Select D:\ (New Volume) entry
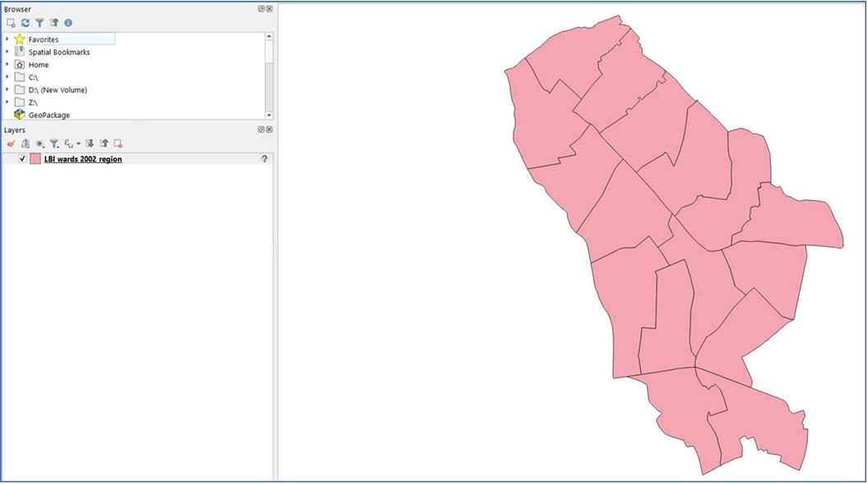Viewport: 868px width, 484px height. click(58, 90)
